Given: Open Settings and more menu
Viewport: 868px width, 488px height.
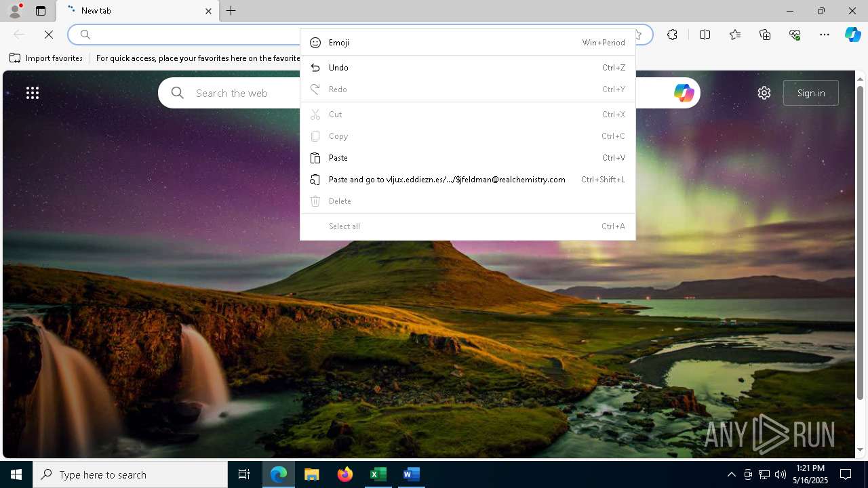Looking at the screenshot, I should 825,35.
